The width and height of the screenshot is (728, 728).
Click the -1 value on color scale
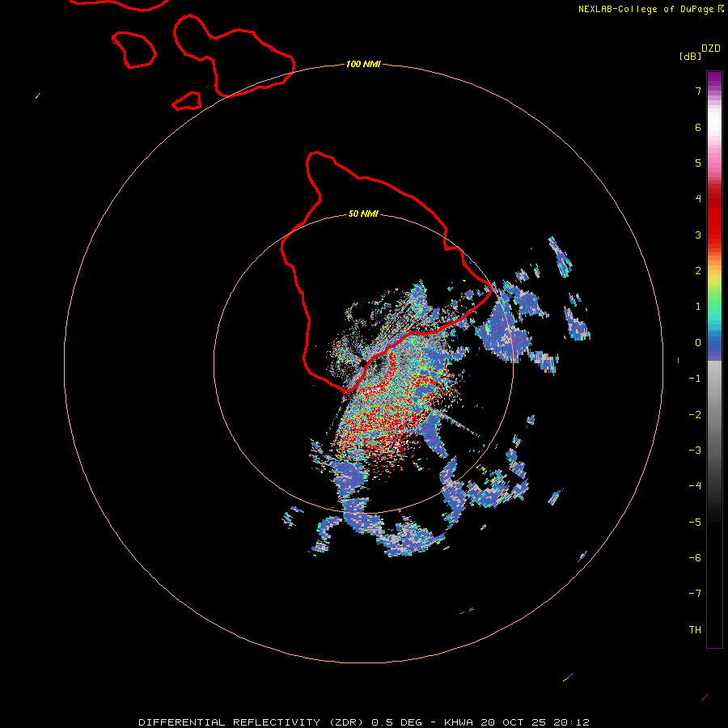click(695, 379)
